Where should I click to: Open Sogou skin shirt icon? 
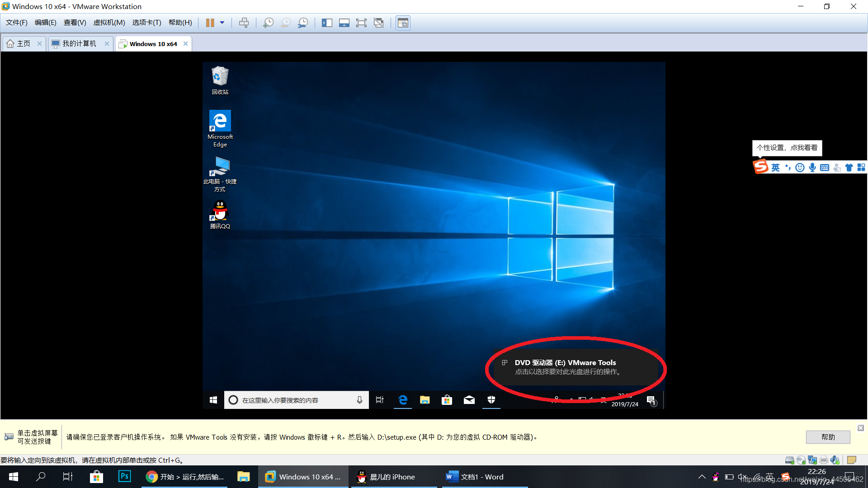coord(849,168)
